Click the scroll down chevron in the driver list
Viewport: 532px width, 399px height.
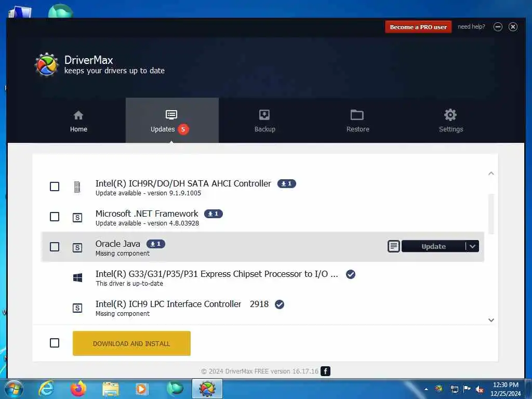click(x=491, y=320)
